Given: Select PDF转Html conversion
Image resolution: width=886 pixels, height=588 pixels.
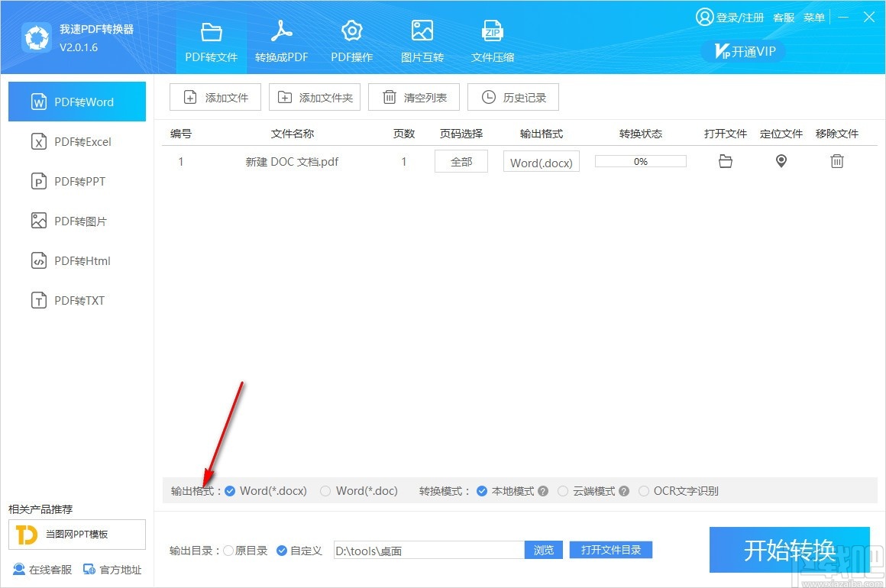Looking at the screenshot, I should (x=76, y=260).
